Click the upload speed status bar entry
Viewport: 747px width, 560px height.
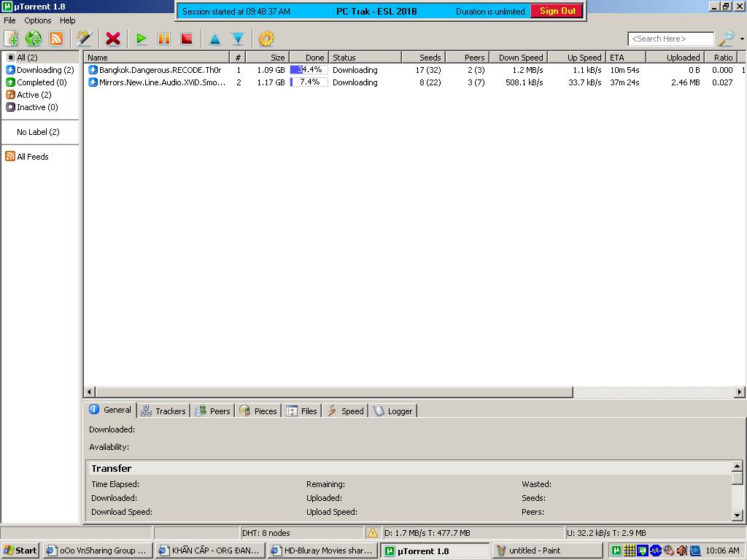655,533
